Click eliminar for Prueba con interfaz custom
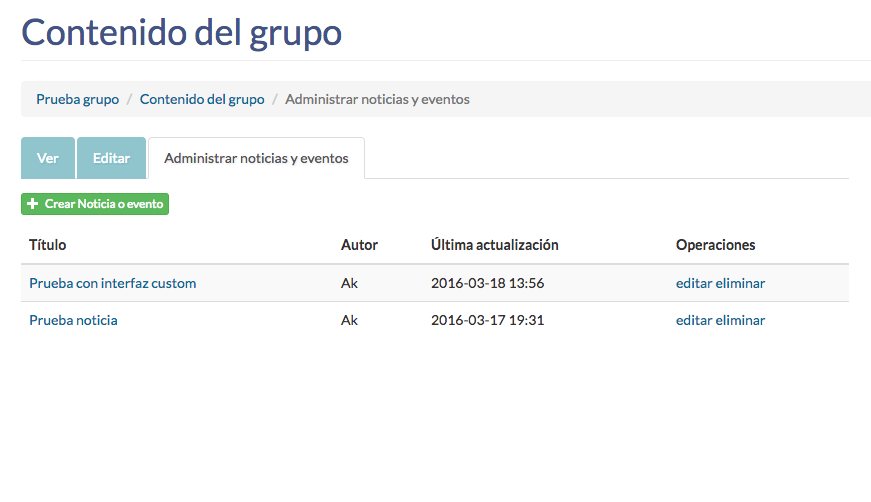 click(740, 283)
